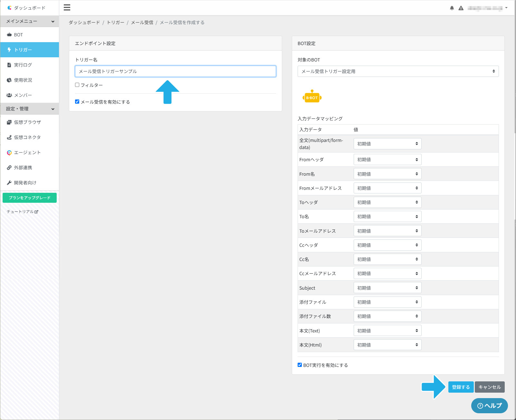The image size is (516, 420).
Task: Toggle メール受信を有効にする checkbox
Action: tap(77, 102)
